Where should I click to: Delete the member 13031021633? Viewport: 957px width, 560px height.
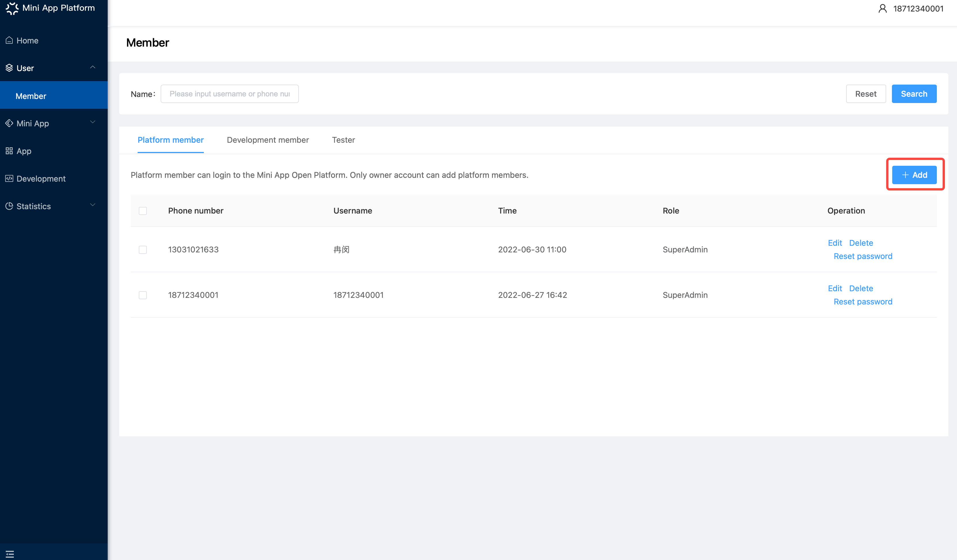pyautogui.click(x=861, y=243)
